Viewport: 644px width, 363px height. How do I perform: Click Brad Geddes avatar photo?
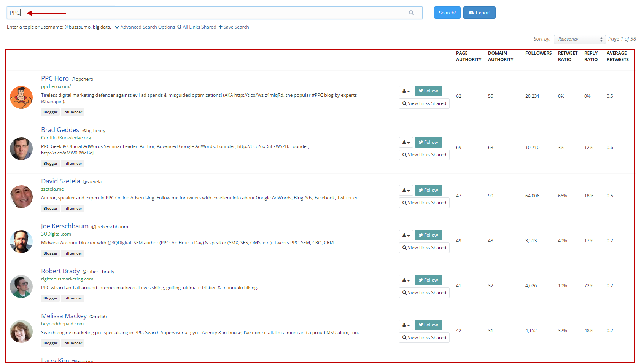point(21,149)
